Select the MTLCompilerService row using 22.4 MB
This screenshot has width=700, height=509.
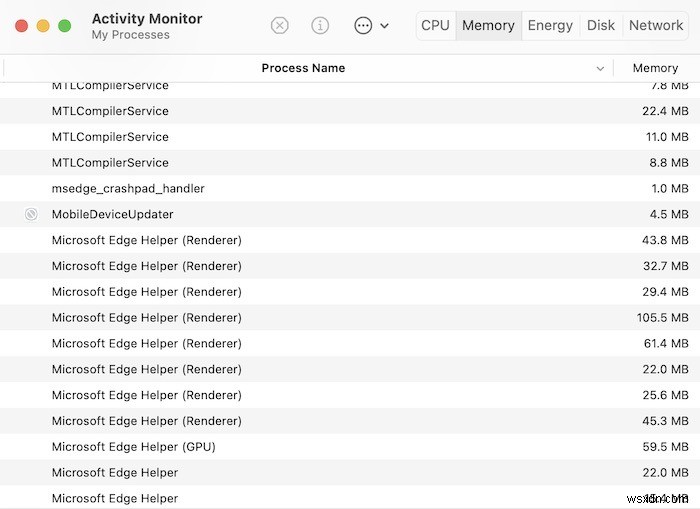pos(350,111)
